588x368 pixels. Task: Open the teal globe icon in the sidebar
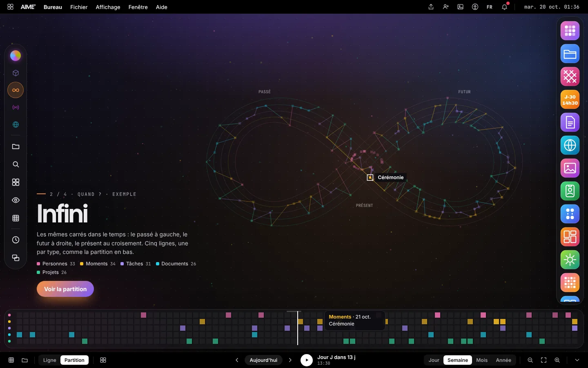pos(16,124)
